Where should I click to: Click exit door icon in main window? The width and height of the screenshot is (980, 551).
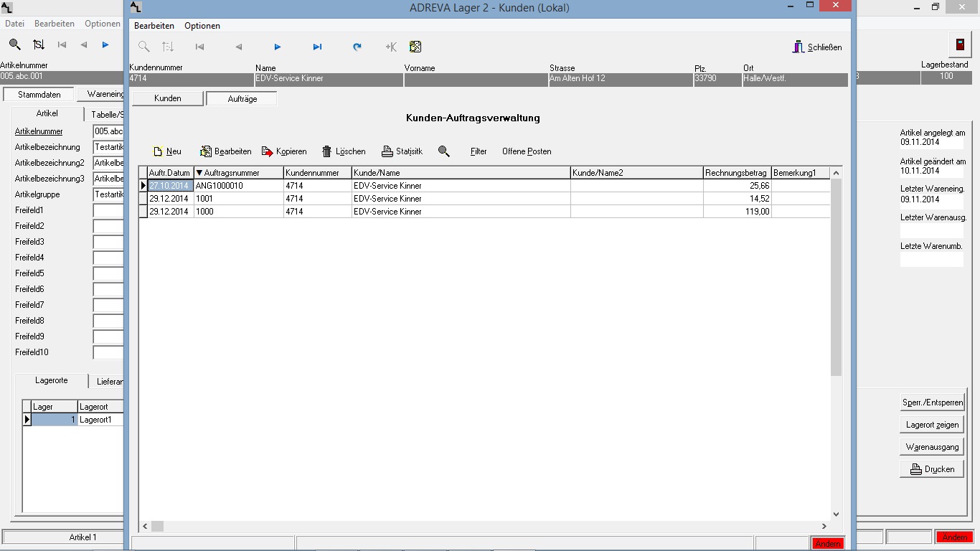[x=960, y=44]
